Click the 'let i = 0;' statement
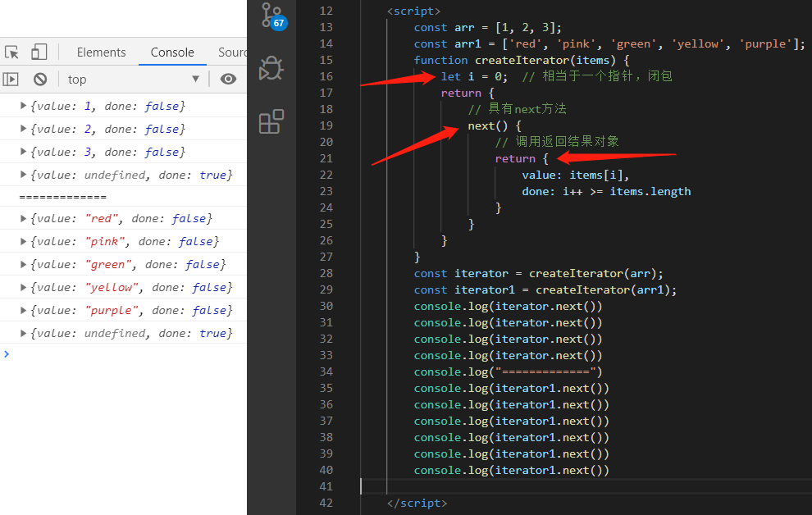 tap(474, 76)
